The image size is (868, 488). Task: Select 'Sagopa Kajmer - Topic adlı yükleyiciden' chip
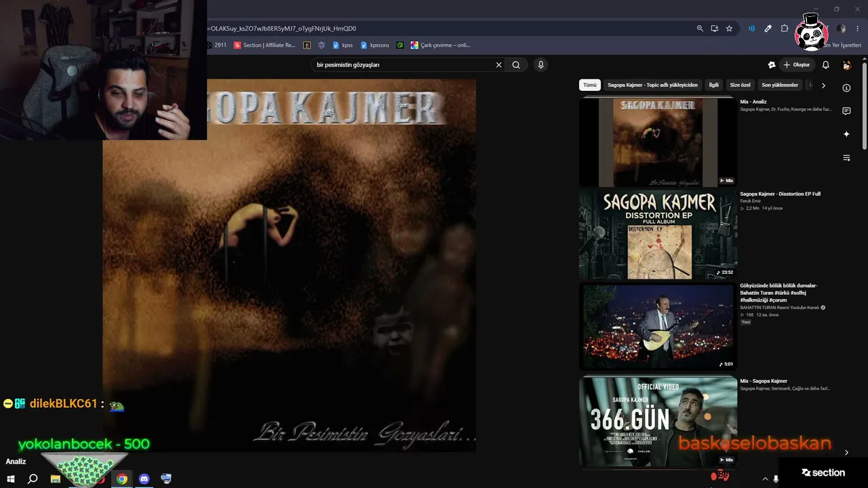(652, 85)
